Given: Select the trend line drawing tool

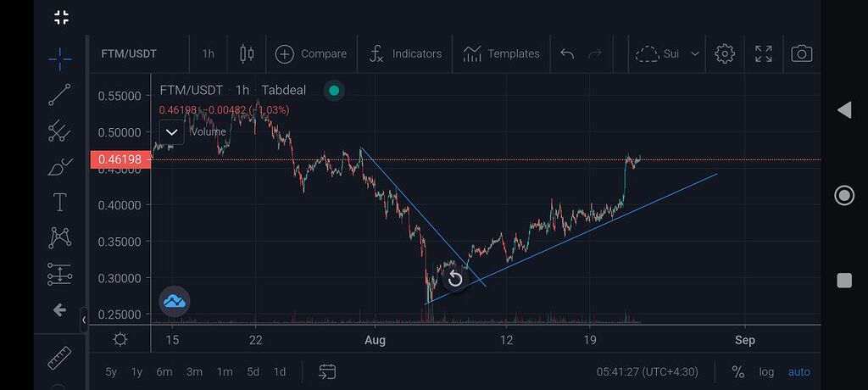Looking at the screenshot, I should [59, 95].
